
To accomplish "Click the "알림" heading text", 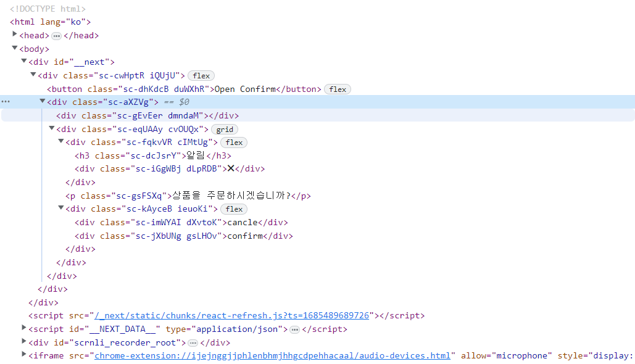I will 196,155.
